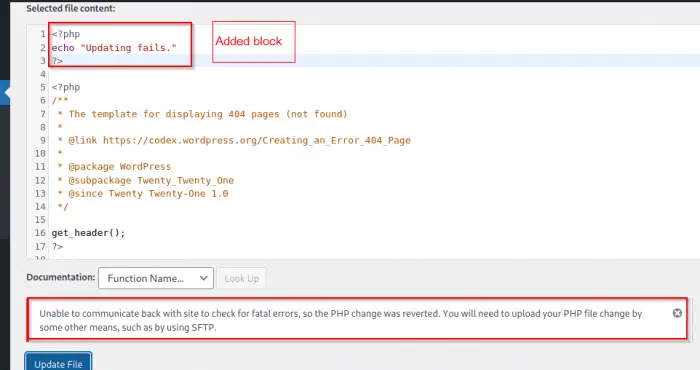The width and height of the screenshot is (700, 370).
Task: Dismiss the PHP revert error notice
Action: point(677,313)
